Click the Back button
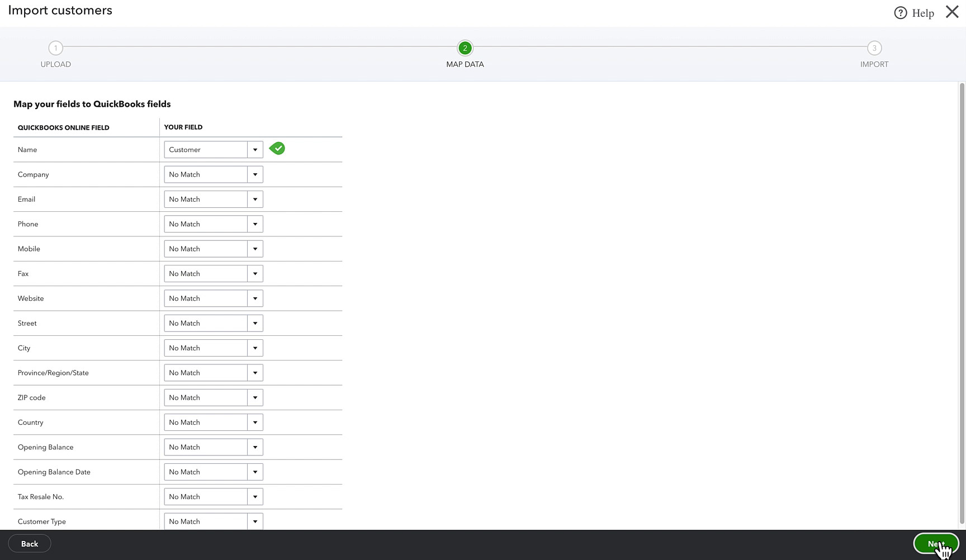 pyautogui.click(x=30, y=544)
